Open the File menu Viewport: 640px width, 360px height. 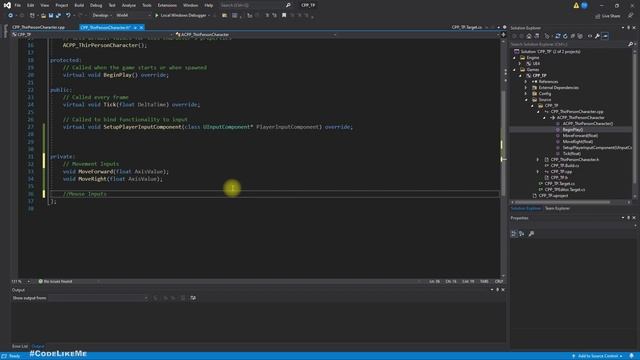coord(18,5)
